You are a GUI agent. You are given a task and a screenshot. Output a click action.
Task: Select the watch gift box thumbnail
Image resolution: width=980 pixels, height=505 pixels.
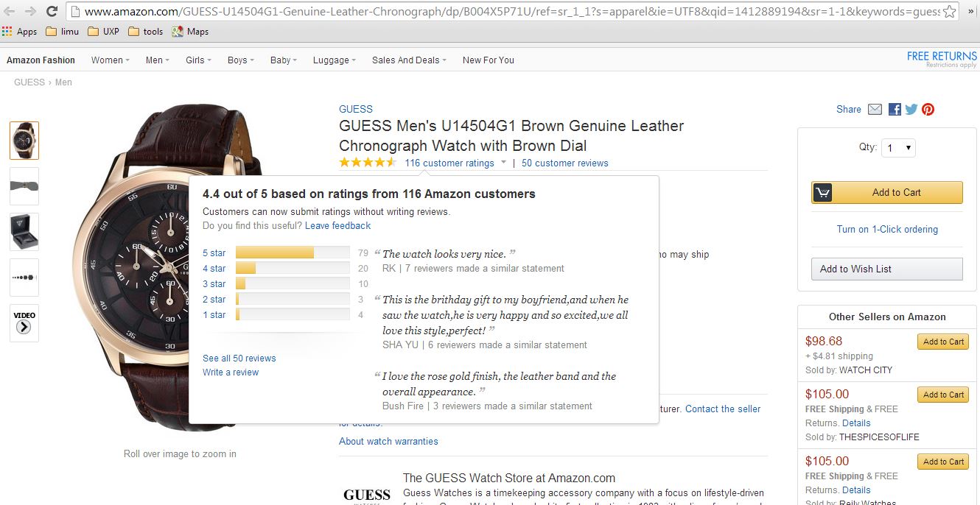coord(24,232)
